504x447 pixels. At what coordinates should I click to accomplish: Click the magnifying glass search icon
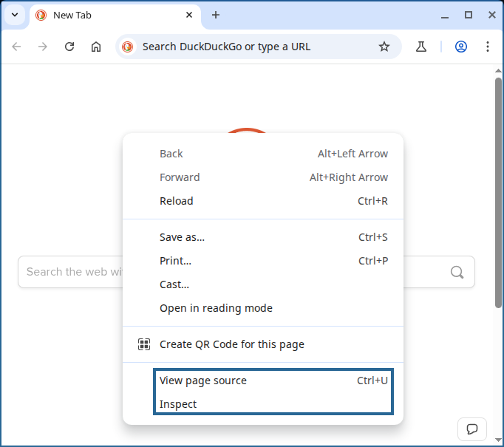pyautogui.click(x=457, y=272)
